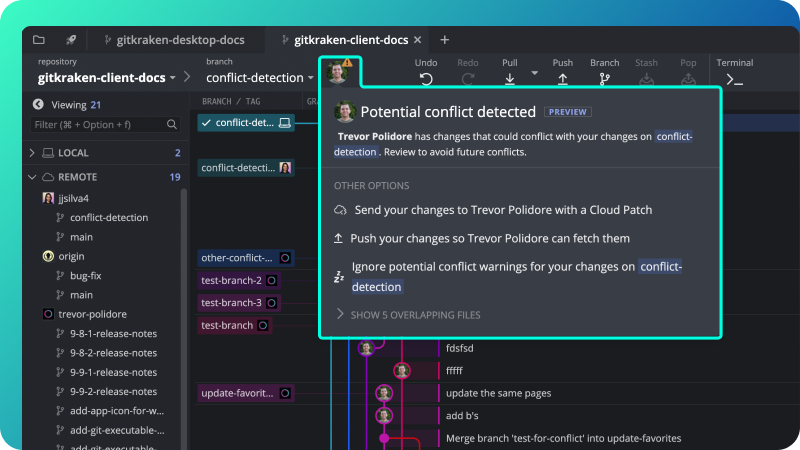Viewport: 800px width, 450px height.
Task: Open a new tab with plus
Action: click(444, 40)
